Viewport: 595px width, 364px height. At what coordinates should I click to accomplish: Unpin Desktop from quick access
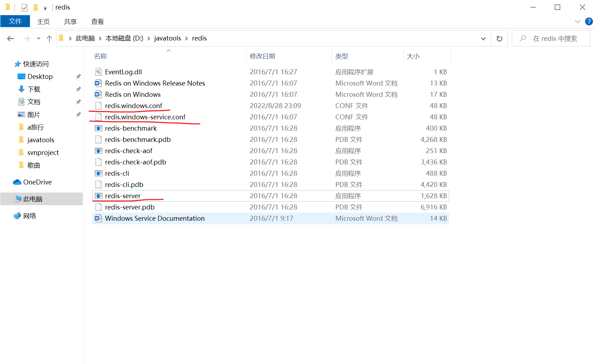(x=78, y=76)
